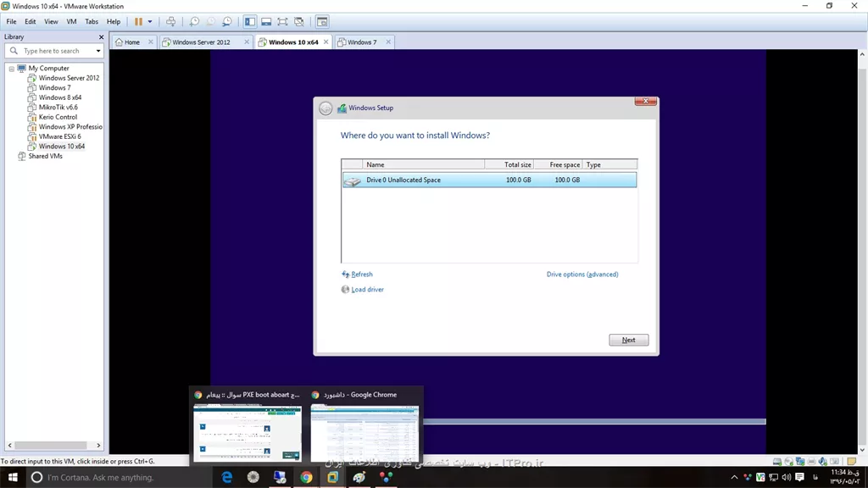Toggle the library sidebar toolbar icon
The height and width of the screenshot is (488, 868).
click(x=250, y=21)
